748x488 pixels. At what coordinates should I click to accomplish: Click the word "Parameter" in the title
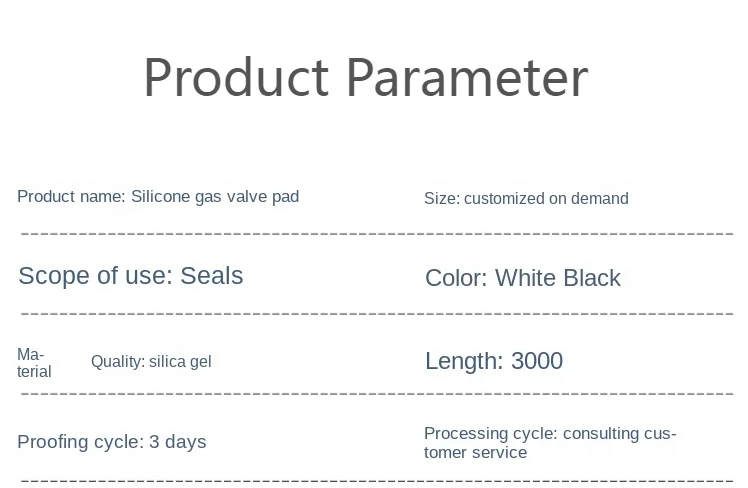point(467,77)
